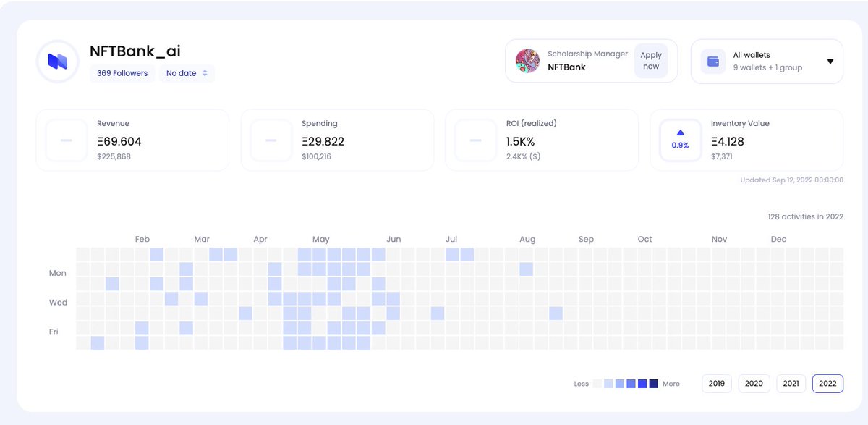Switch activity heatmap to 2019
This screenshot has height=425, width=868.
point(717,384)
